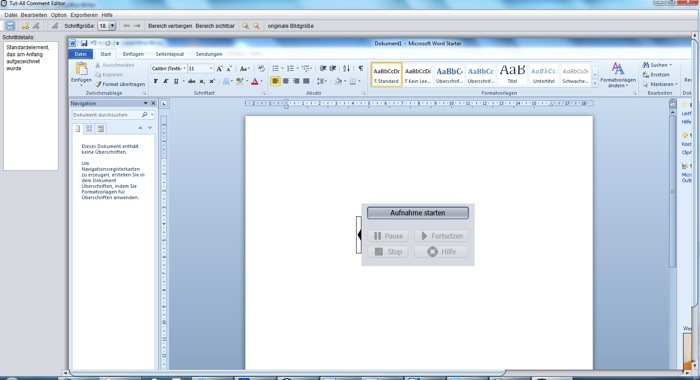Image resolution: width=700 pixels, height=380 pixels.
Task: Expand the styles gallery more arrow
Action: pos(595,84)
